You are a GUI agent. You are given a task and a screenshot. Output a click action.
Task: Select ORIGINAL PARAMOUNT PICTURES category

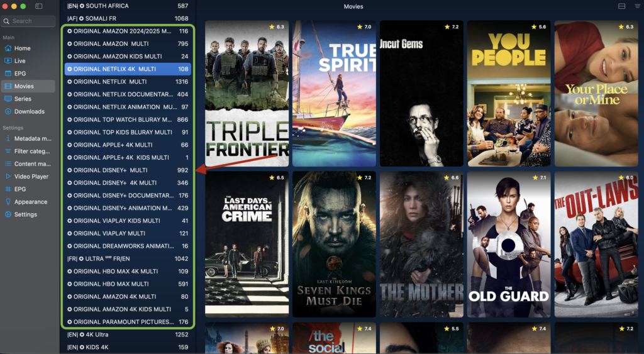[x=128, y=322]
